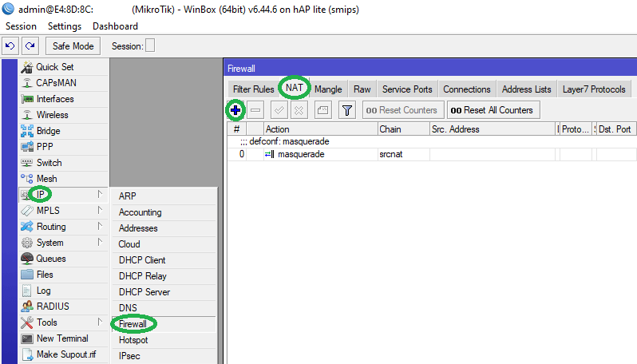
Task: Click the Reset All Counters button
Action: point(493,110)
